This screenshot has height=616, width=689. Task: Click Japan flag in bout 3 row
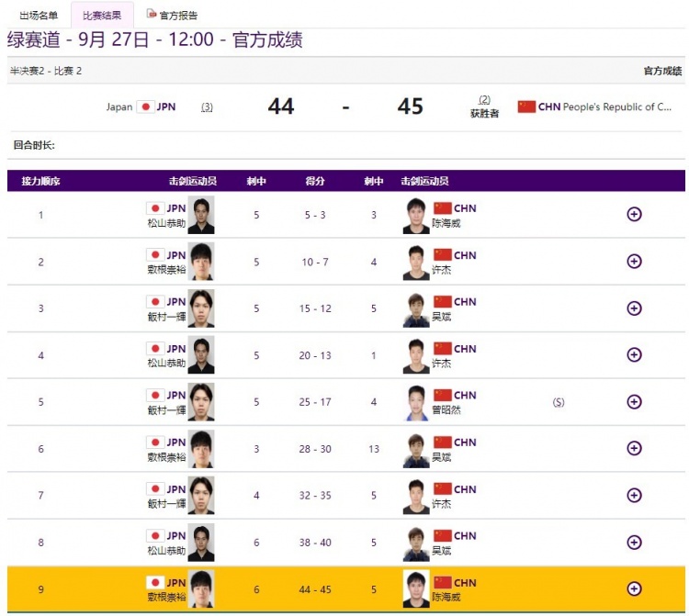pos(155,302)
